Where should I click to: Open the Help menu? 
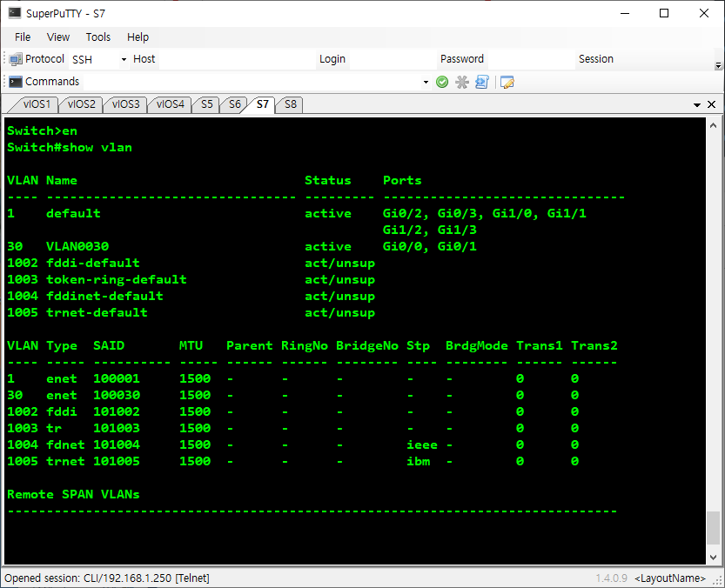[x=138, y=37]
